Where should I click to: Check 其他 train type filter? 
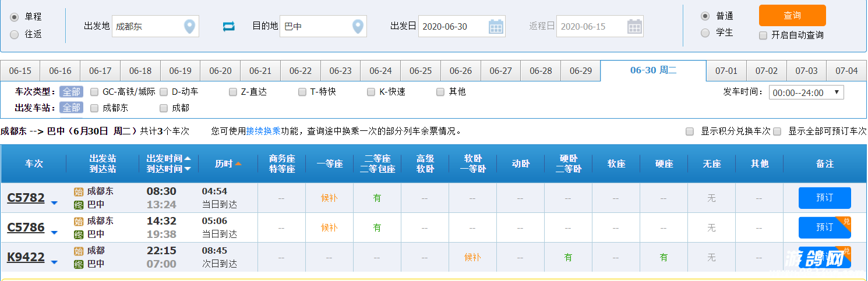440,91
